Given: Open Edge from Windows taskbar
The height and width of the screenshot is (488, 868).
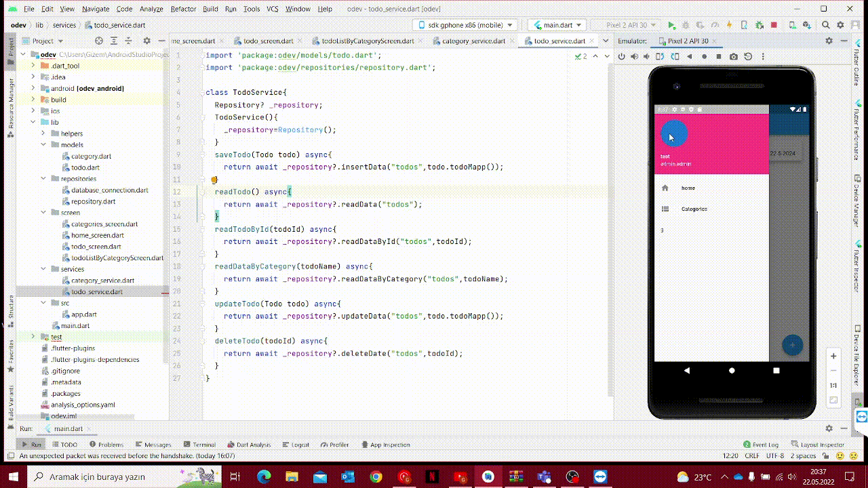Looking at the screenshot, I should pyautogui.click(x=263, y=476).
